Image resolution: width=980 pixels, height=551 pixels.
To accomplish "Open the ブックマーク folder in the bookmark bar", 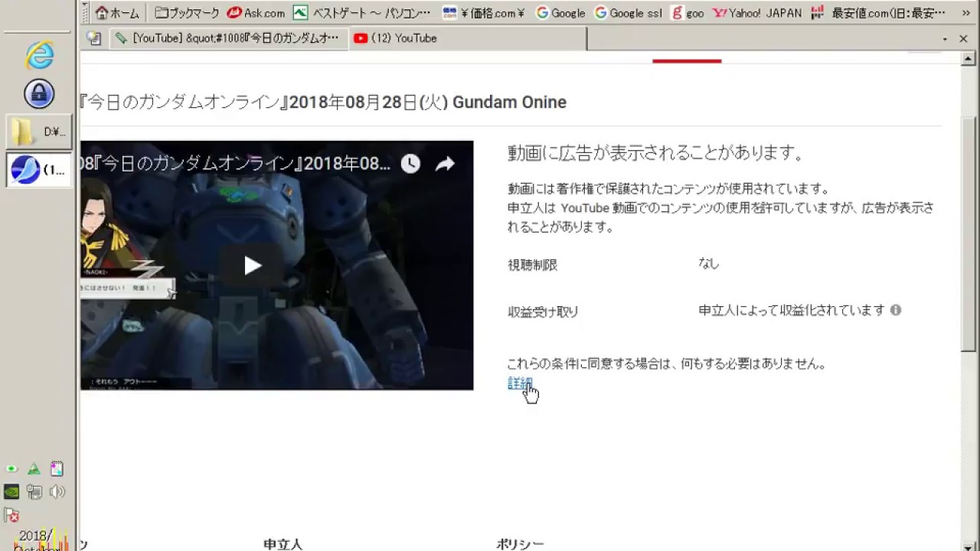I will point(187,13).
